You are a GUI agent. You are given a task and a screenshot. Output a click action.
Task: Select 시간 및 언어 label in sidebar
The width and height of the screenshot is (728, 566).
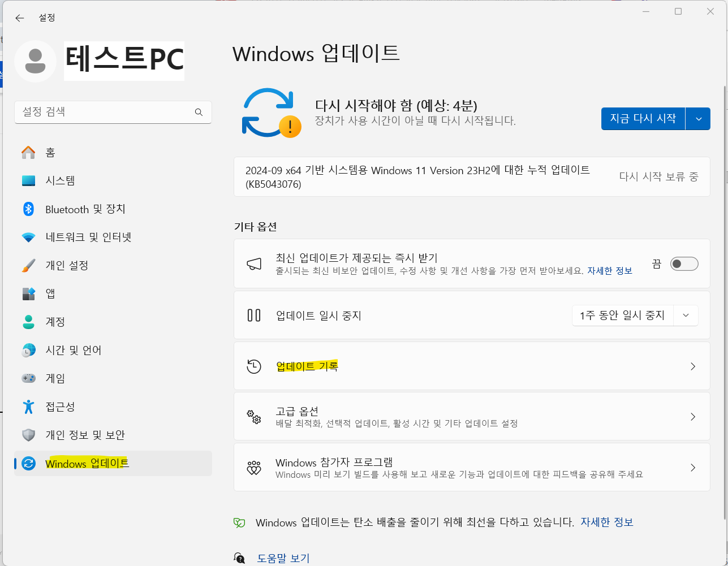74,350
